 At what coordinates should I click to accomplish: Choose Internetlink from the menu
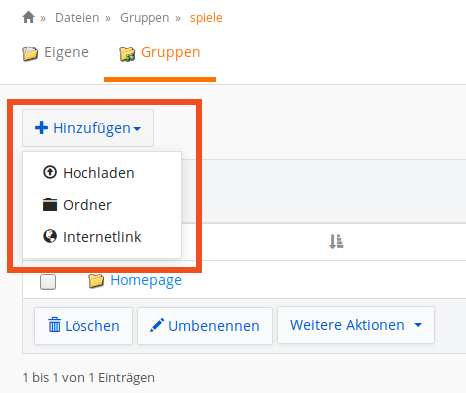(102, 237)
